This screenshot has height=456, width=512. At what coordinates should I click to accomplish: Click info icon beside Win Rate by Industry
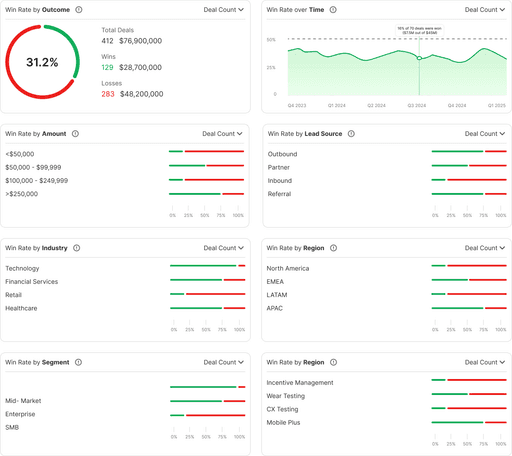click(77, 248)
